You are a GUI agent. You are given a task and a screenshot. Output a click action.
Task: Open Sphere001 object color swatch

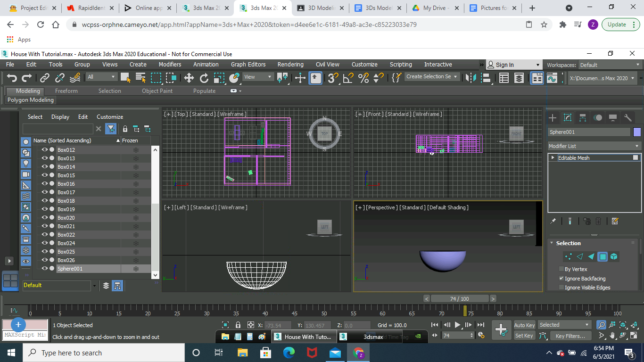pos(637,132)
